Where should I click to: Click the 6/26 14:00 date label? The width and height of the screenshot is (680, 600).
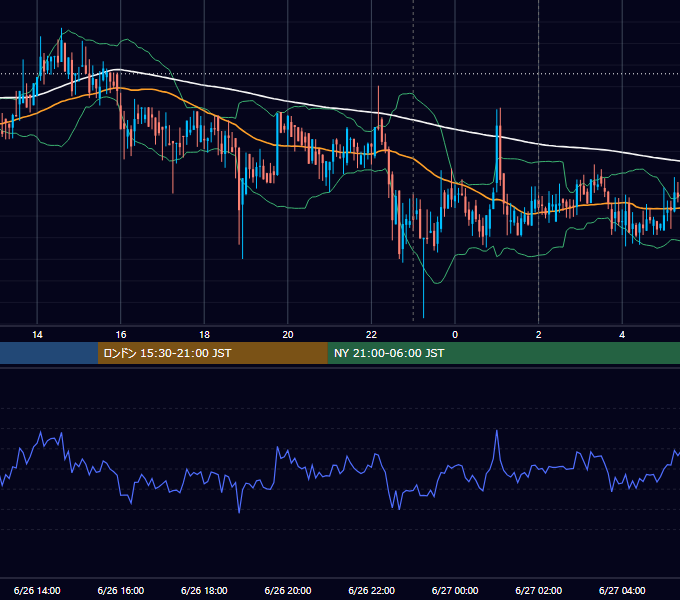[37, 590]
